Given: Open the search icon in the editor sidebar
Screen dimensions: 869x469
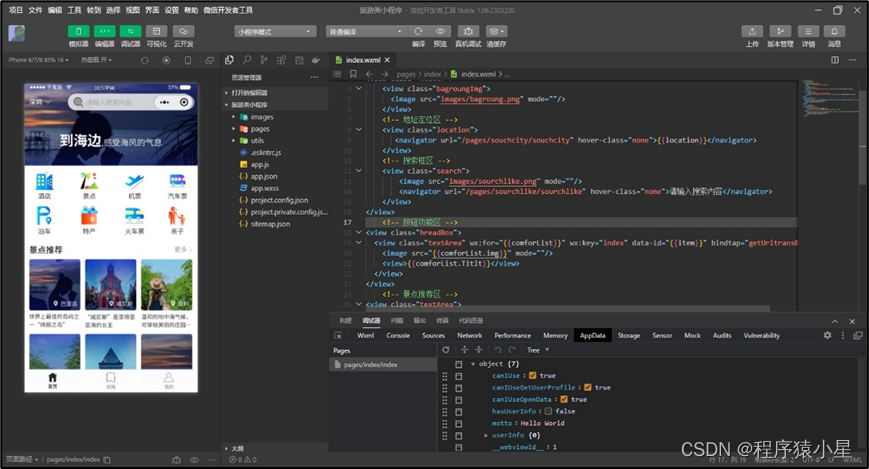Looking at the screenshot, I should pyautogui.click(x=247, y=60).
